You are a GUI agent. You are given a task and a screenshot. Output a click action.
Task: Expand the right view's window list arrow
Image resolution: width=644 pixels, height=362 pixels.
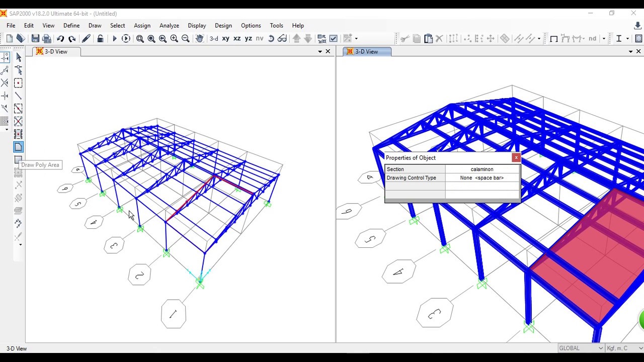coord(630,52)
